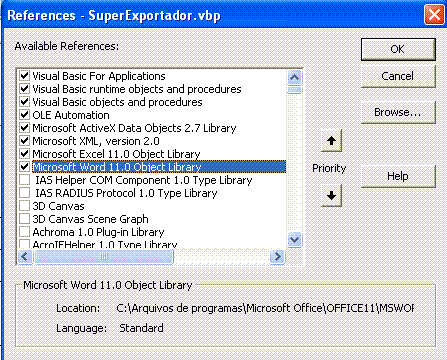Click the horizontal scroll right arrow
The height and width of the screenshot is (360, 447).
coord(277,257)
